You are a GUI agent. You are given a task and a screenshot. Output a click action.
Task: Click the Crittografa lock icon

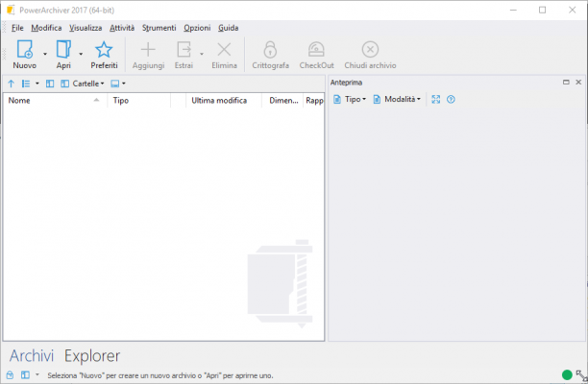(x=270, y=50)
